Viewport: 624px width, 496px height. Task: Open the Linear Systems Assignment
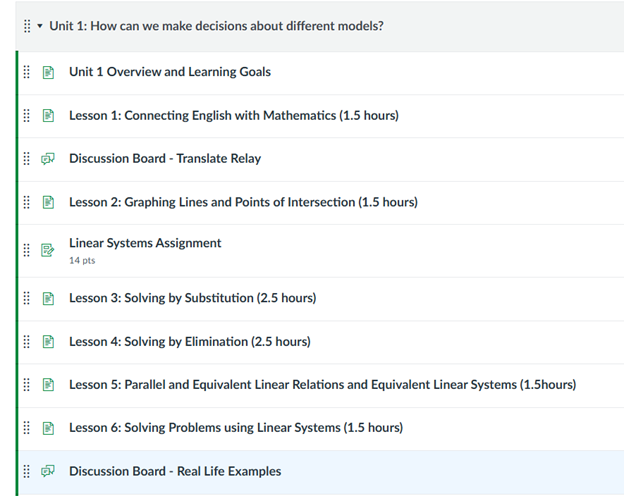click(145, 243)
